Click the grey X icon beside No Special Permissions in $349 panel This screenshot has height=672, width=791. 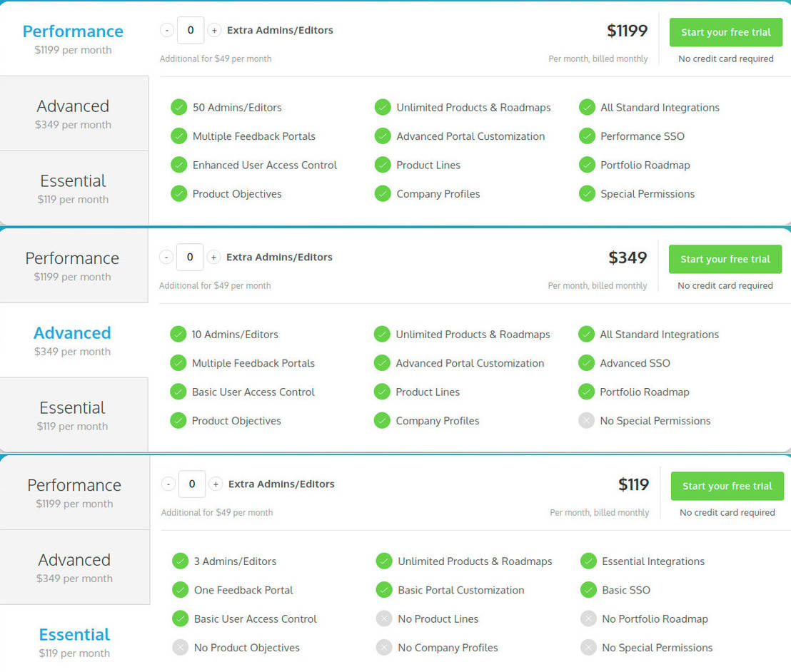click(x=586, y=420)
